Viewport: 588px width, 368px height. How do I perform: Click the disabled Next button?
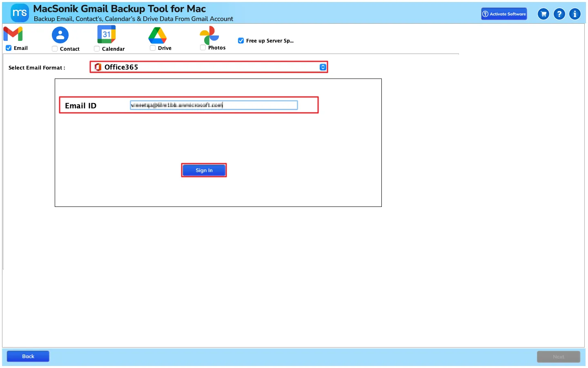[x=558, y=357]
